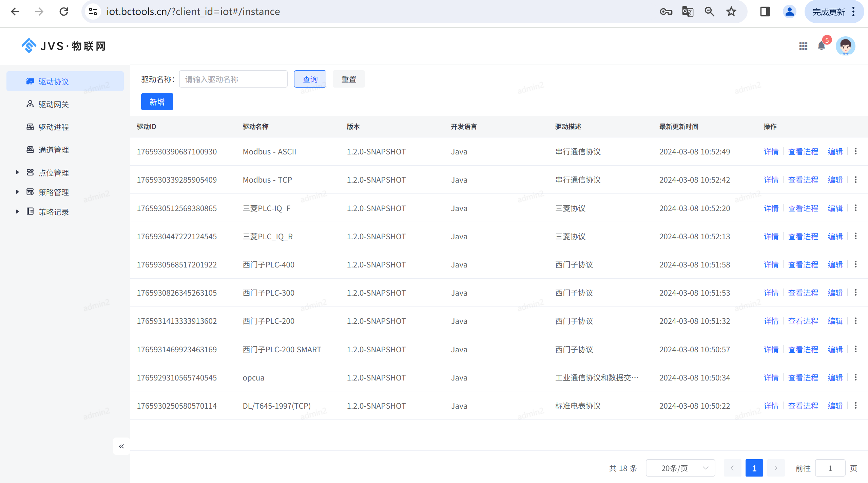Collapse the sidebar with the double-chevron
The image size is (868, 483).
121,446
